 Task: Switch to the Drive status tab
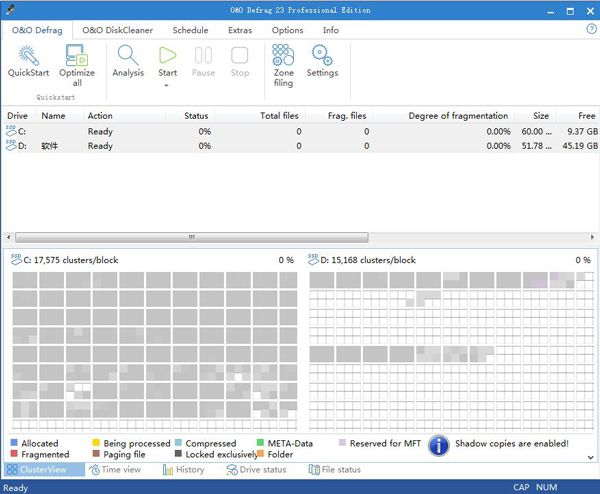click(x=256, y=470)
